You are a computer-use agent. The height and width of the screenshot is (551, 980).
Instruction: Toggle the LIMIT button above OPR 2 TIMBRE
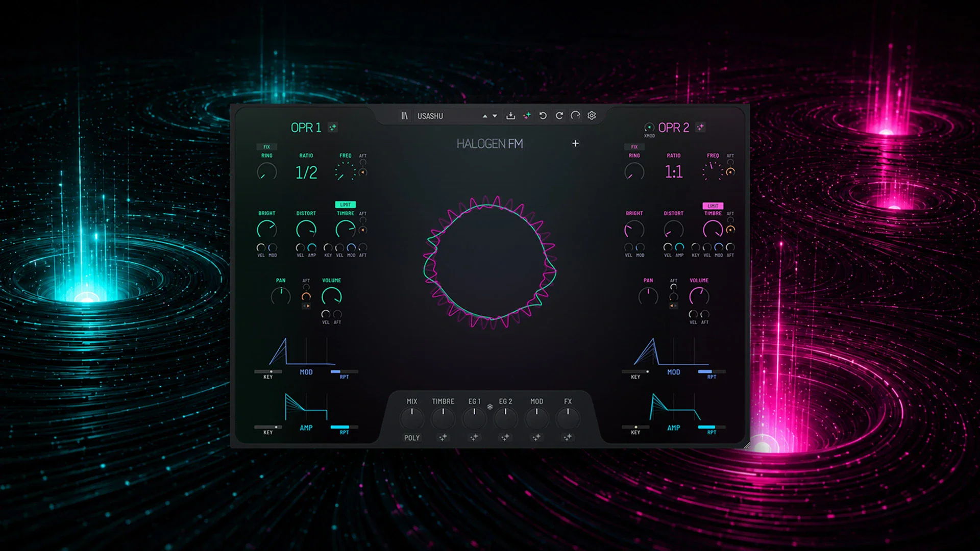pyautogui.click(x=713, y=206)
